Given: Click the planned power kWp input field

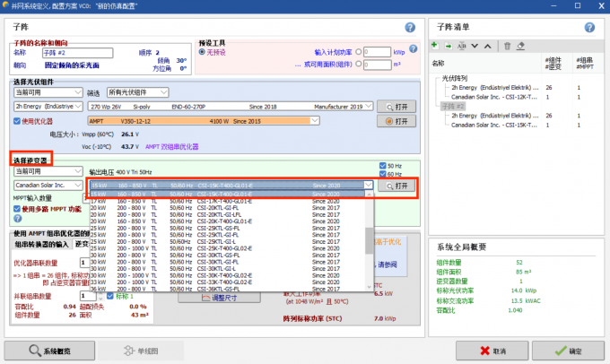Looking at the screenshot, I should [x=377, y=52].
